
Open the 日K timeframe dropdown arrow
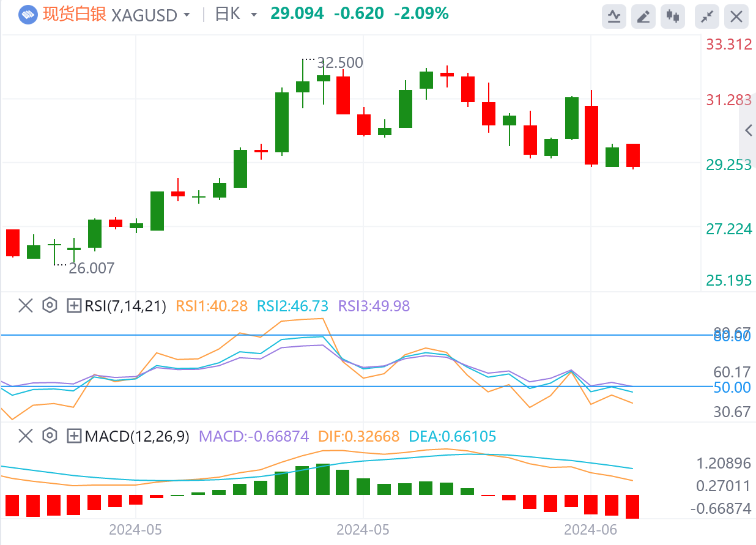(x=254, y=15)
